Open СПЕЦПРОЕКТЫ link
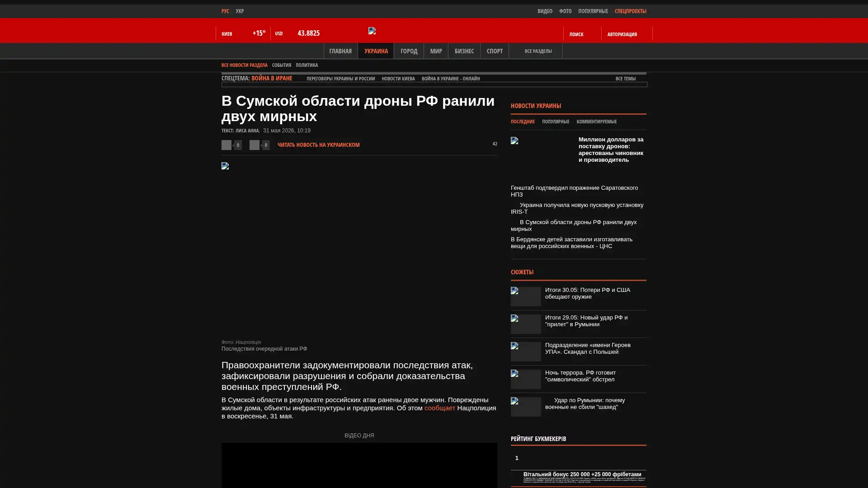Image resolution: width=868 pixels, height=488 pixels. click(x=630, y=11)
